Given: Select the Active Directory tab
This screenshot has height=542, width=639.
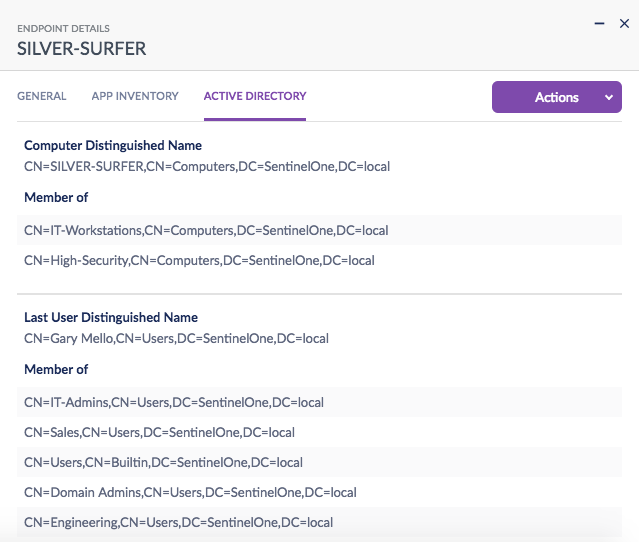Looking at the screenshot, I should [x=255, y=97].
